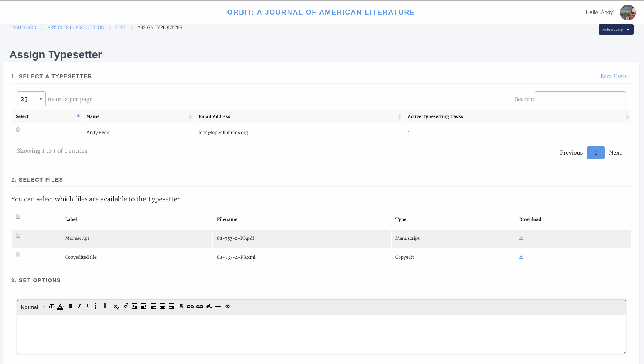Apply strikethrough formatting in the editor

pyautogui.click(x=181, y=306)
